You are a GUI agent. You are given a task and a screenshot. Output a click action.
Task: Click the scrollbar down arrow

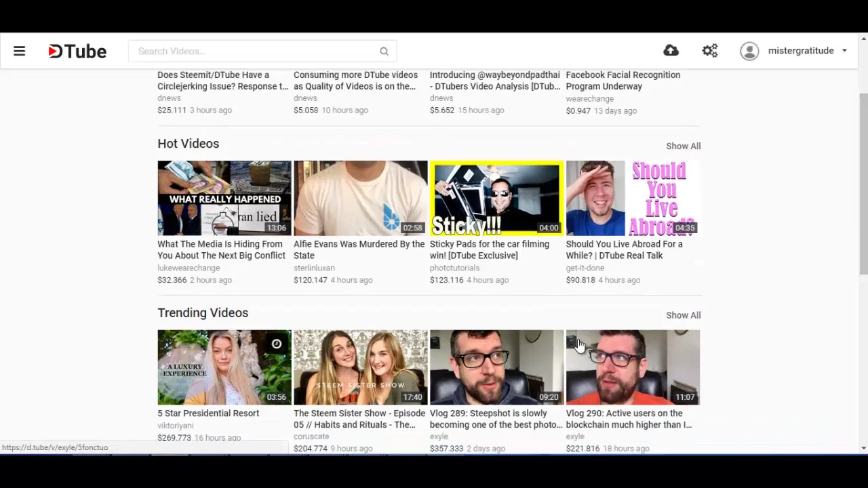coord(863,448)
